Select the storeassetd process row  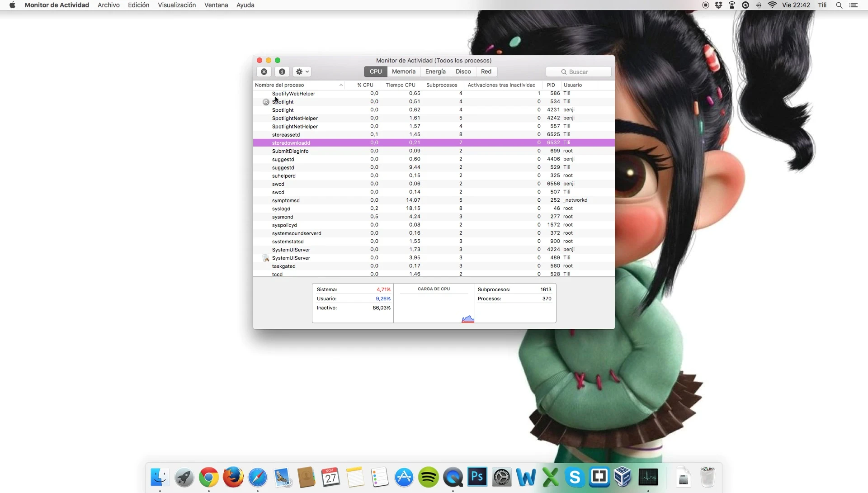434,135
